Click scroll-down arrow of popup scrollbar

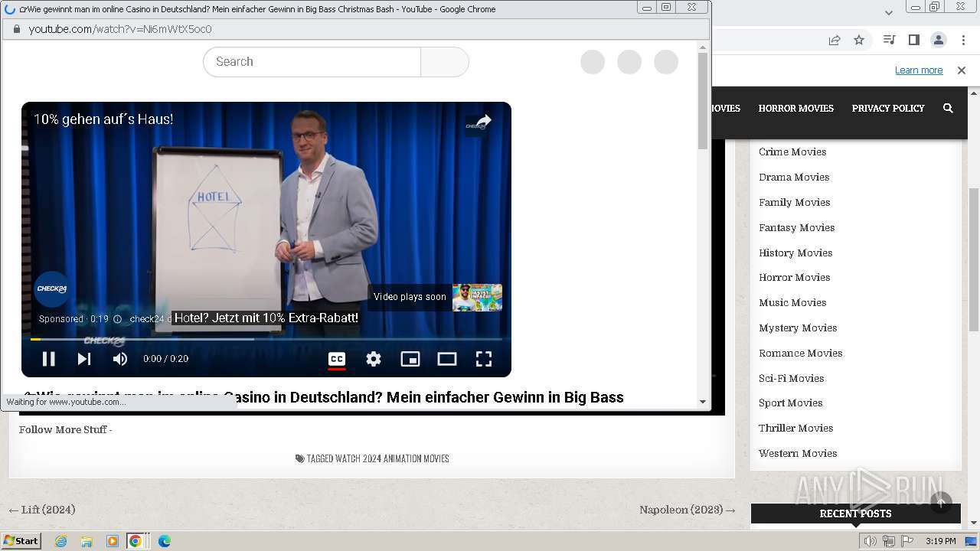click(703, 401)
